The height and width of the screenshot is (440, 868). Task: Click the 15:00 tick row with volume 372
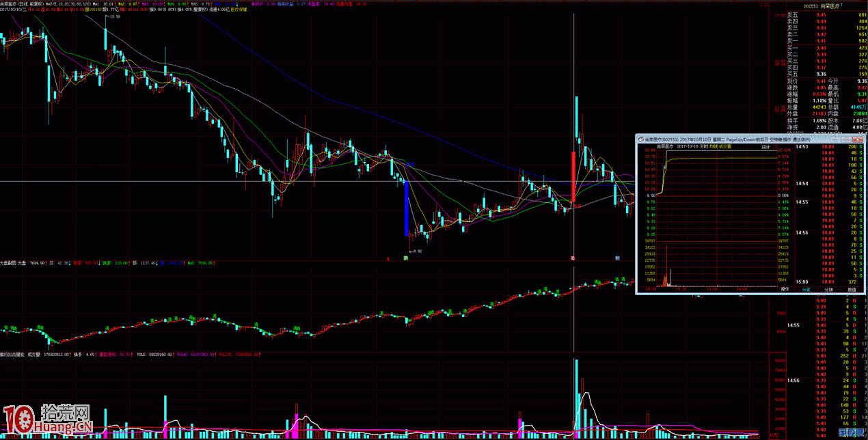point(829,281)
